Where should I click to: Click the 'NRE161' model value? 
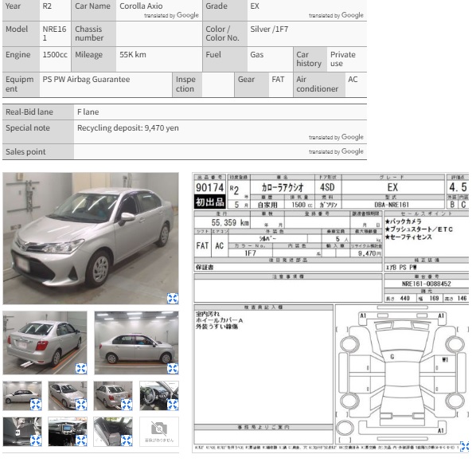coord(54,33)
